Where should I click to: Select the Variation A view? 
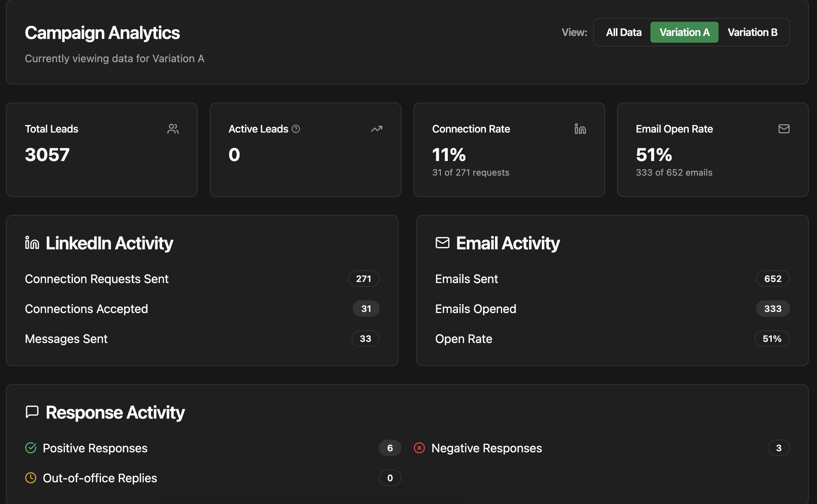[x=684, y=32]
